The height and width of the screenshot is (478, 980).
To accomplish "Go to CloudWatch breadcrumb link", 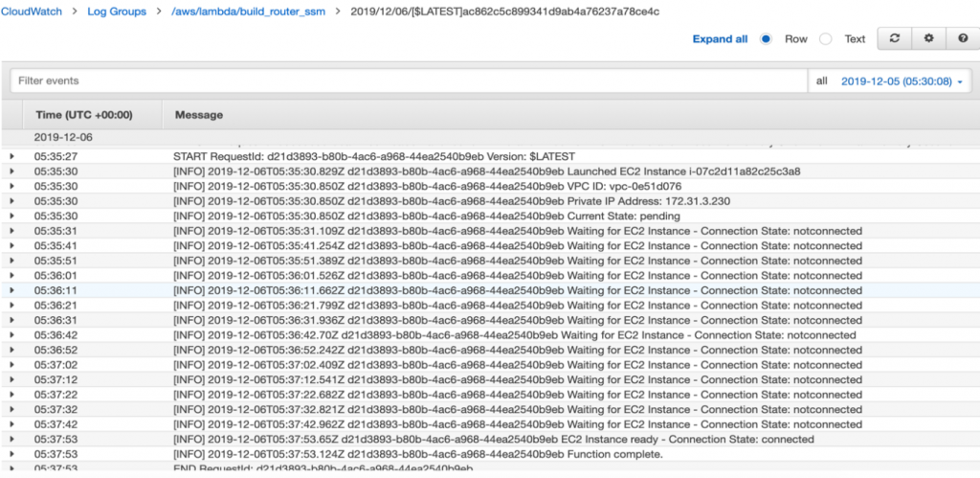I will [32, 11].
